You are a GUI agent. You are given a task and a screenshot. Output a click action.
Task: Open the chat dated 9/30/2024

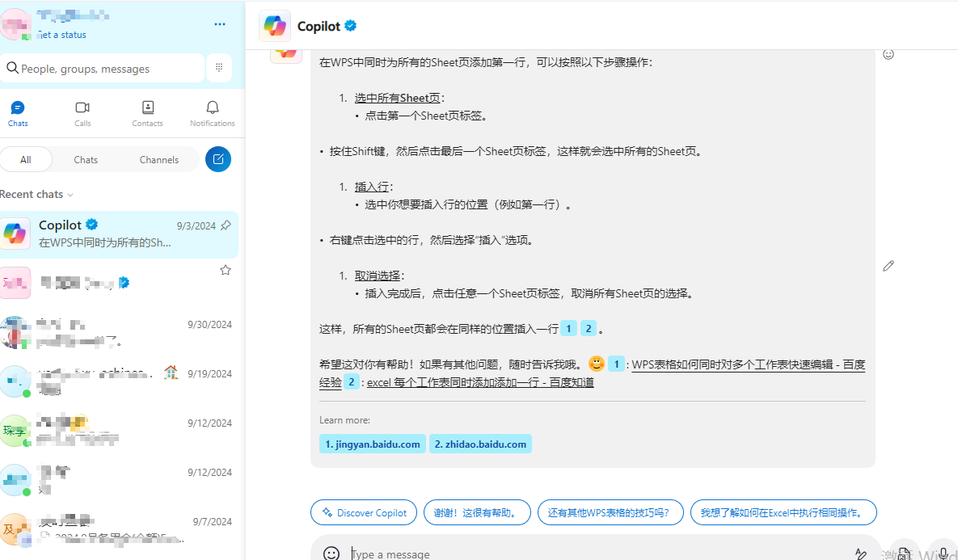click(x=119, y=333)
